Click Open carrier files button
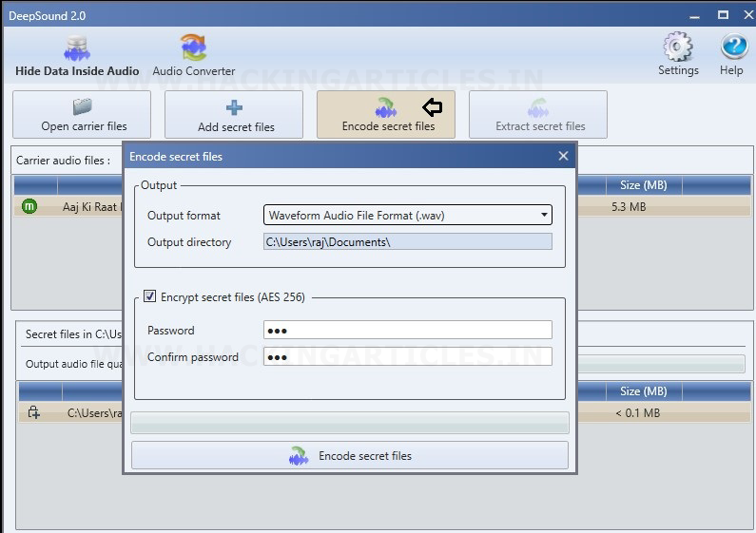The width and height of the screenshot is (756, 533). [x=82, y=115]
